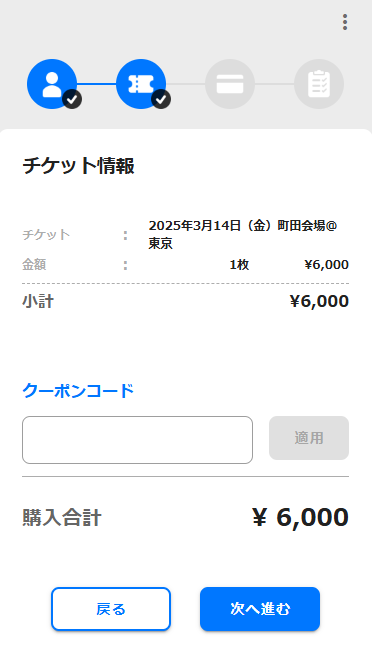Apply coupon with the 適用 button
372x665 pixels.
309,438
